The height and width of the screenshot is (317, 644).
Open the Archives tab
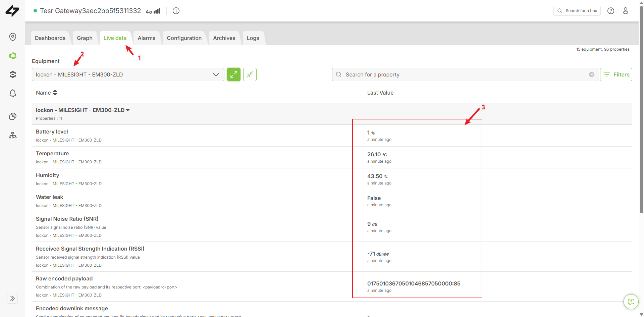224,38
